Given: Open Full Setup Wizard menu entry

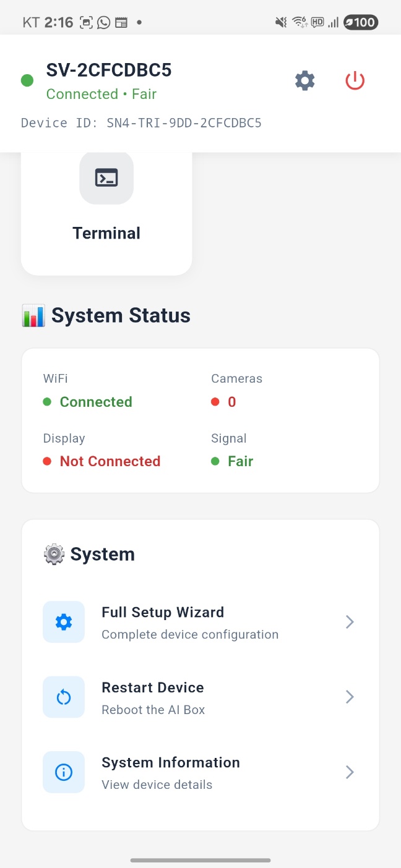Looking at the screenshot, I should coord(189,622).
